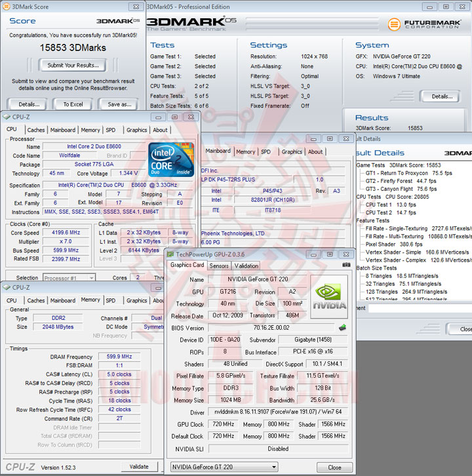Screen dimensions: 472x476
Task: Open the Caches tab in top CPU-Z
Action: click(x=36, y=130)
